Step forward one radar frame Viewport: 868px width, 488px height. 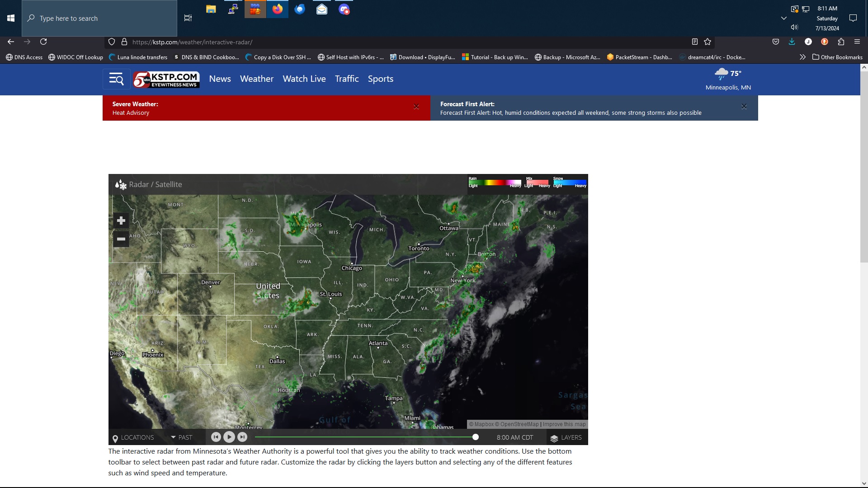tap(242, 437)
